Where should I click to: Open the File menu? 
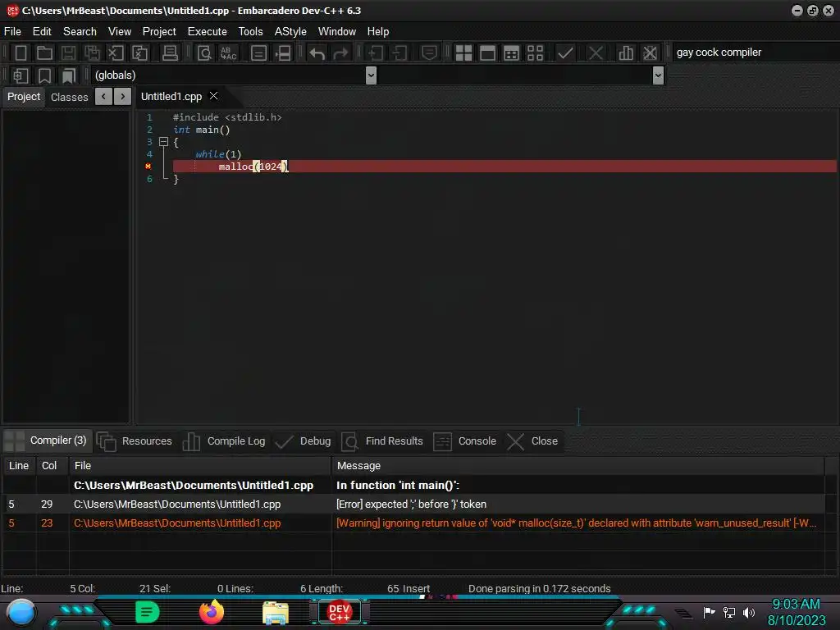pos(12,32)
